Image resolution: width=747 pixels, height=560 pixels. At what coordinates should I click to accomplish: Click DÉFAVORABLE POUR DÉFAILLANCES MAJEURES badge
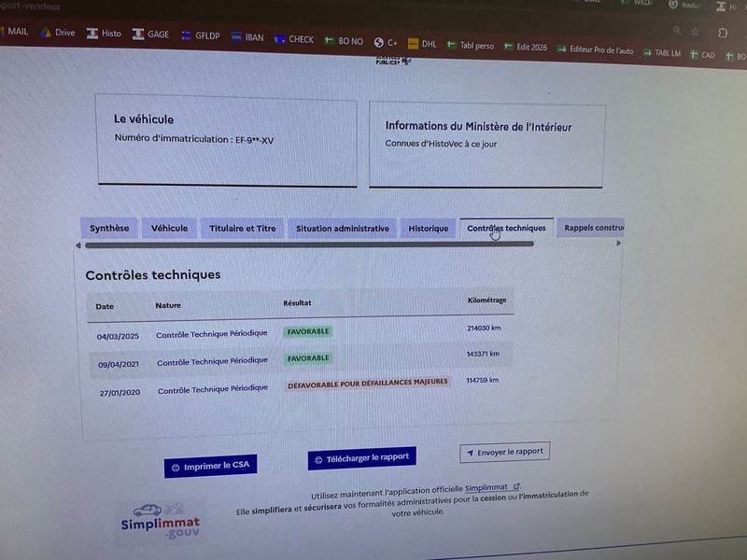coord(367,384)
